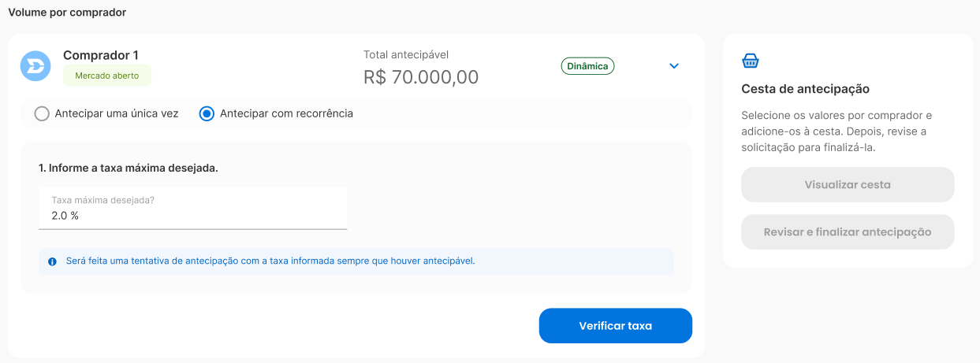Click the blue info icon in notice

pos(52,261)
